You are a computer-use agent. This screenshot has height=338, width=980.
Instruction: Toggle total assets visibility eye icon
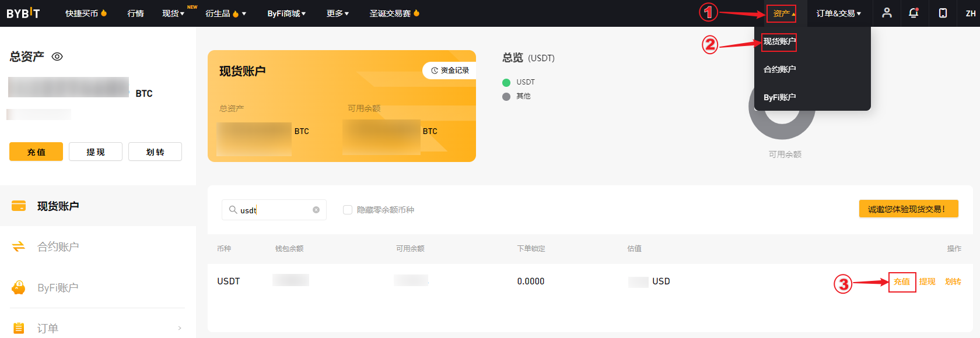[57, 57]
